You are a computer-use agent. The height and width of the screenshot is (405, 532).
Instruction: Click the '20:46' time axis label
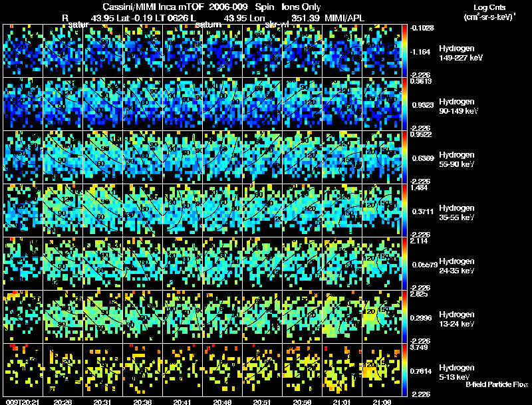[222, 402]
